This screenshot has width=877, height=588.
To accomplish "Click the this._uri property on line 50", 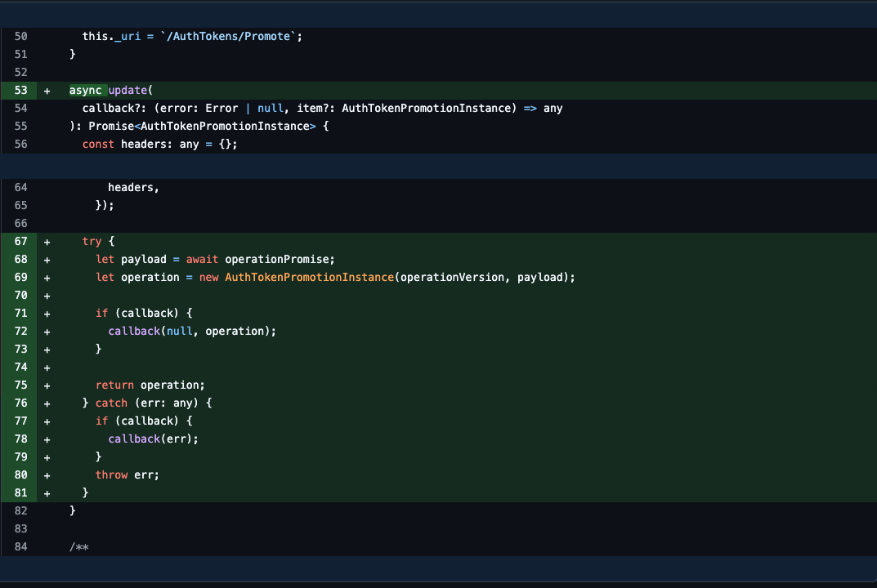I will (111, 36).
